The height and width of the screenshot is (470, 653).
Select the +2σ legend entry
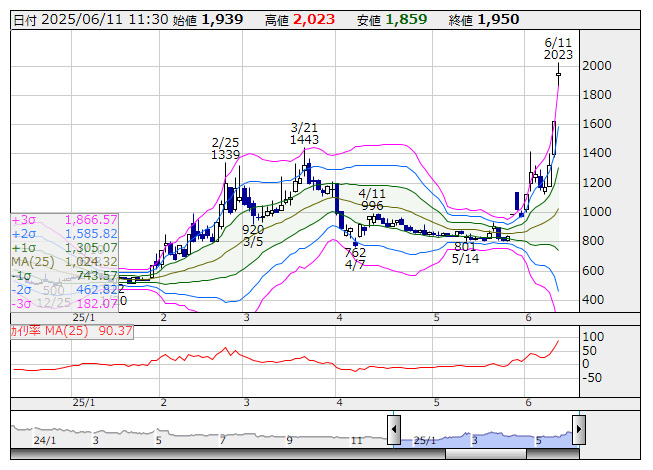tap(64, 233)
